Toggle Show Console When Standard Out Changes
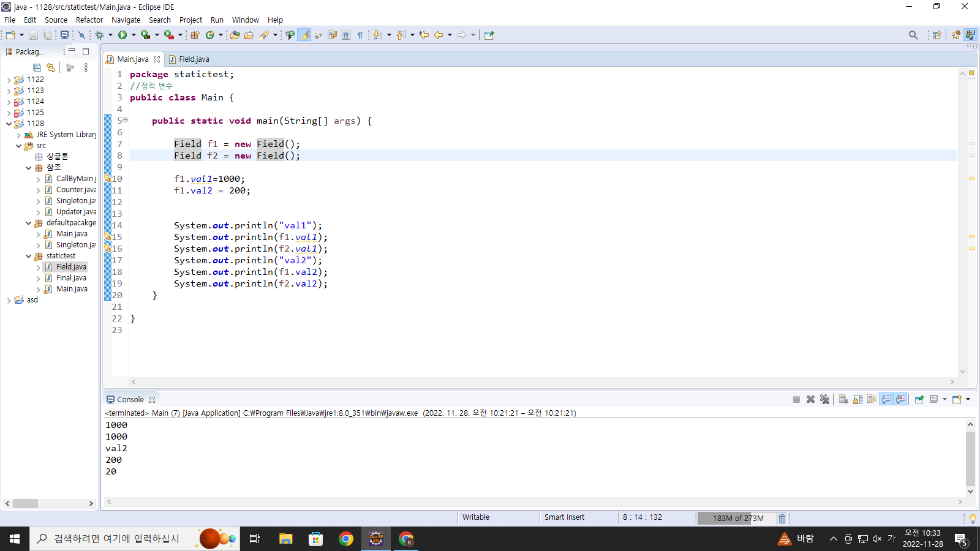Viewport: 980px width, 551px height. 886,399
